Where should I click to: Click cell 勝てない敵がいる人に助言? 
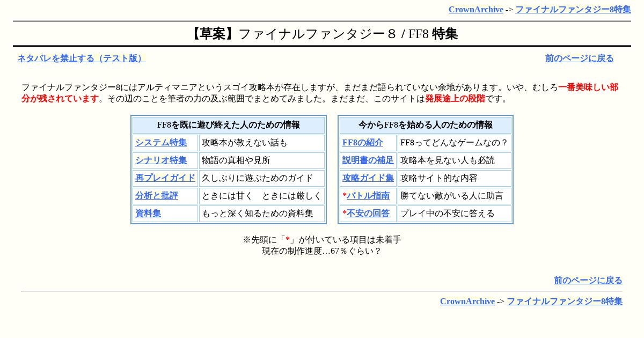click(455, 196)
